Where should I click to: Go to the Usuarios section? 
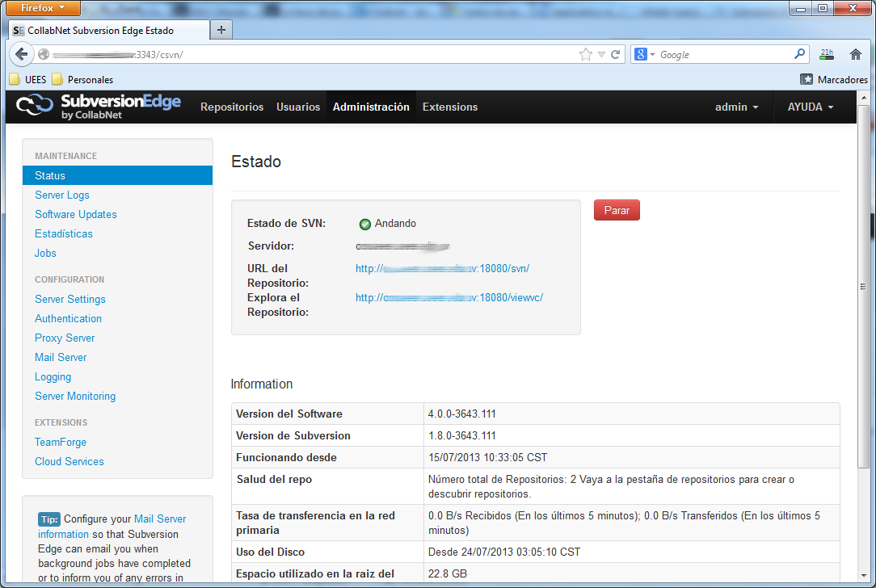[x=298, y=107]
